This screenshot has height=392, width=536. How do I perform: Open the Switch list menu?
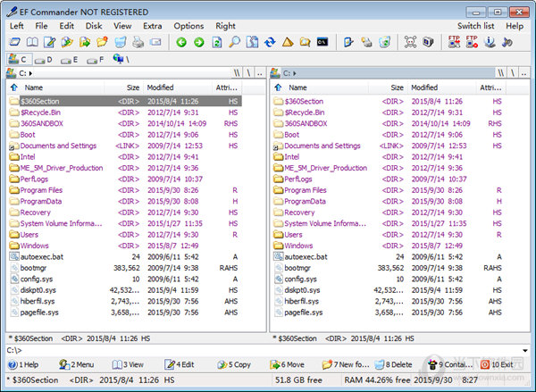(x=475, y=26)
